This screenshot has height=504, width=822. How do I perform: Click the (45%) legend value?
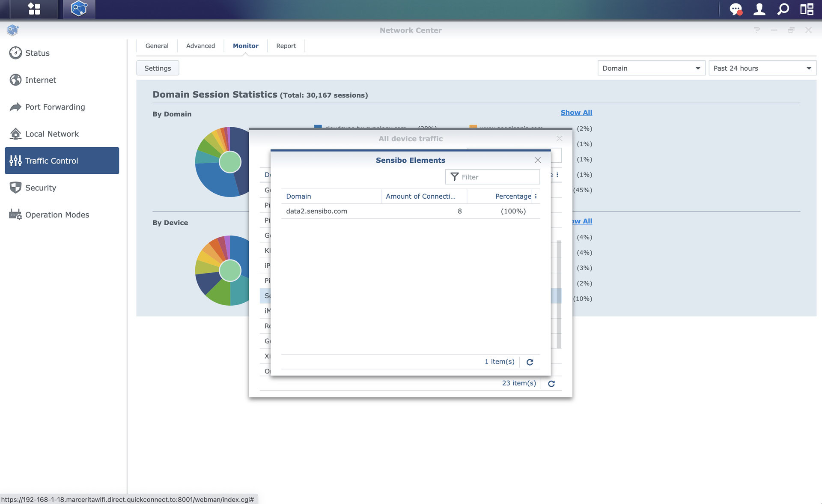582,190
